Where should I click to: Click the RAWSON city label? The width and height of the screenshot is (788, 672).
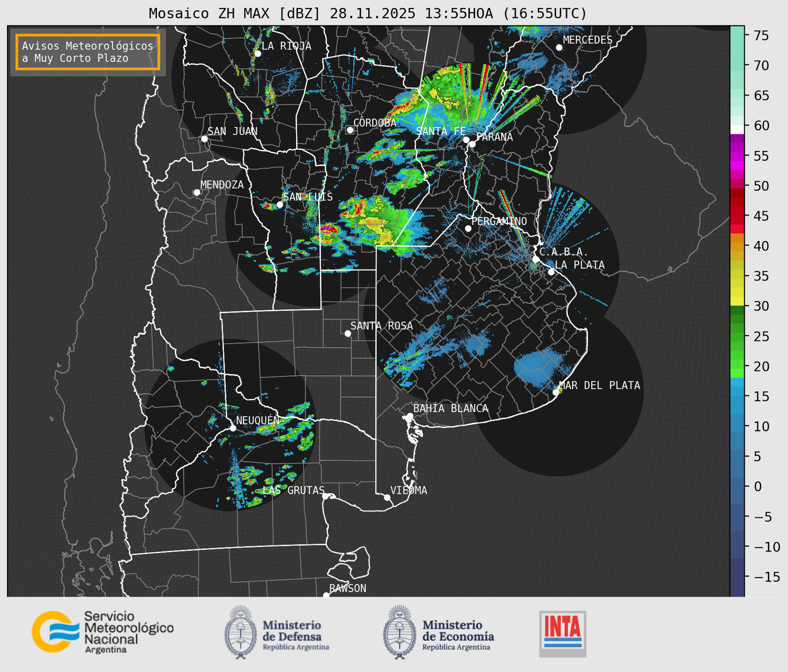coord(348,588)
